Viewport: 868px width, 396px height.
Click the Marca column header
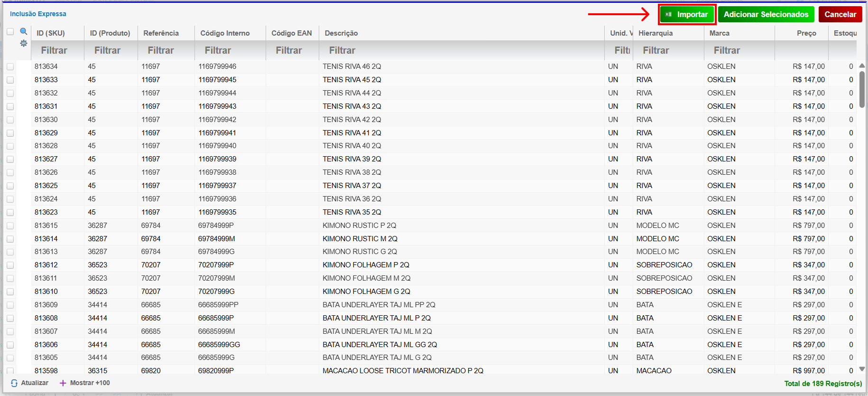pyautogui.click(x=719, y=33)
